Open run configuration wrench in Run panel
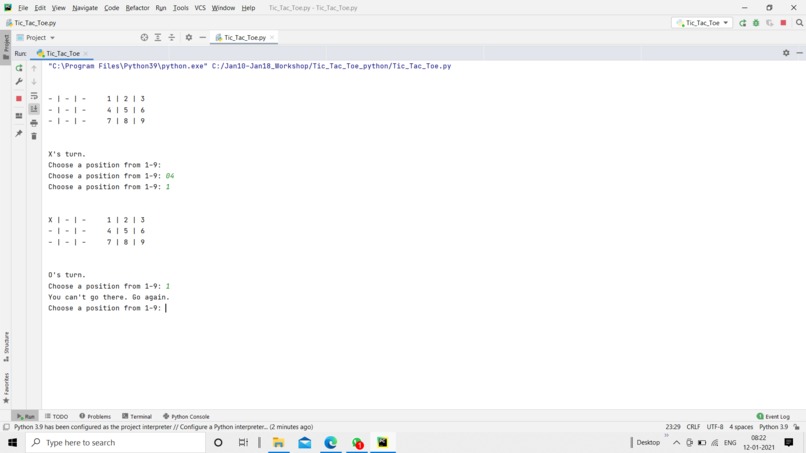806x453 pixels. coord(19,81)
